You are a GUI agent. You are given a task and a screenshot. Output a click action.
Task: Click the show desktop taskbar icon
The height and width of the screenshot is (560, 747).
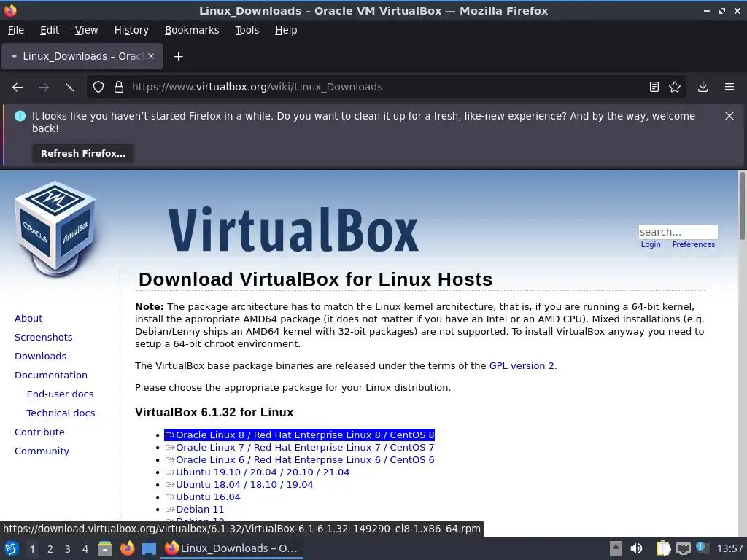tap(149, 548)
